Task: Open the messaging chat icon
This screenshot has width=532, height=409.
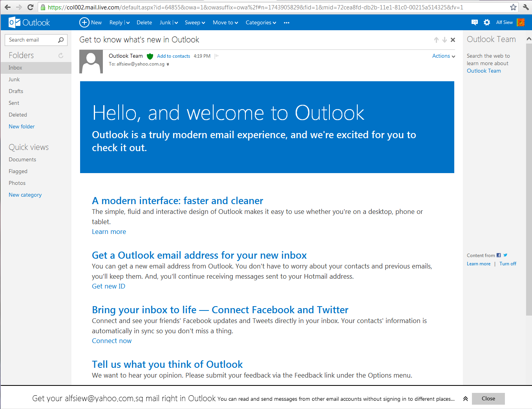Action: coord(475,22)
